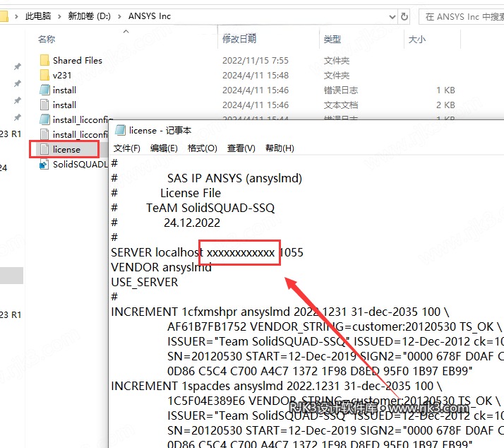
Task: Select the install text document icon
Action: pyautogui.click(x=44, y=105)
